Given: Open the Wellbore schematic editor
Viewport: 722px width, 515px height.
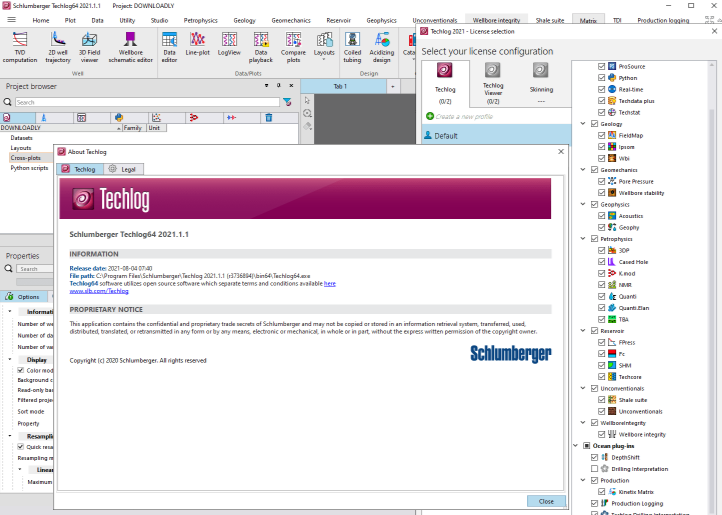Looking at the screenshot, I should (131, 46).
